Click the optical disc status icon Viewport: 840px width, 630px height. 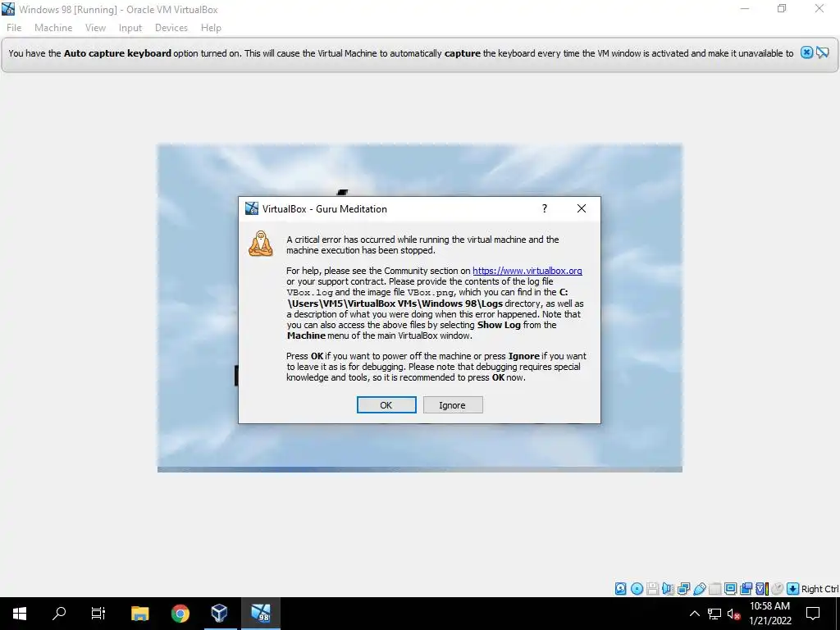[x=637, y=589]
